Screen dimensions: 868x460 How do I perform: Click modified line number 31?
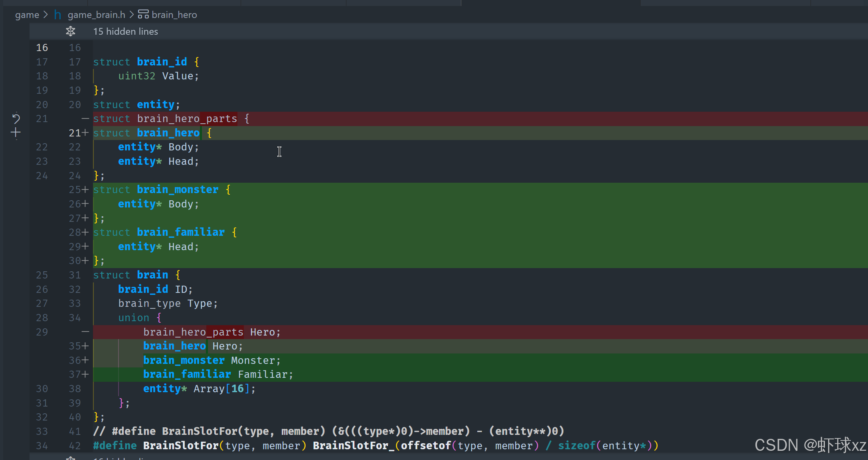75,275
